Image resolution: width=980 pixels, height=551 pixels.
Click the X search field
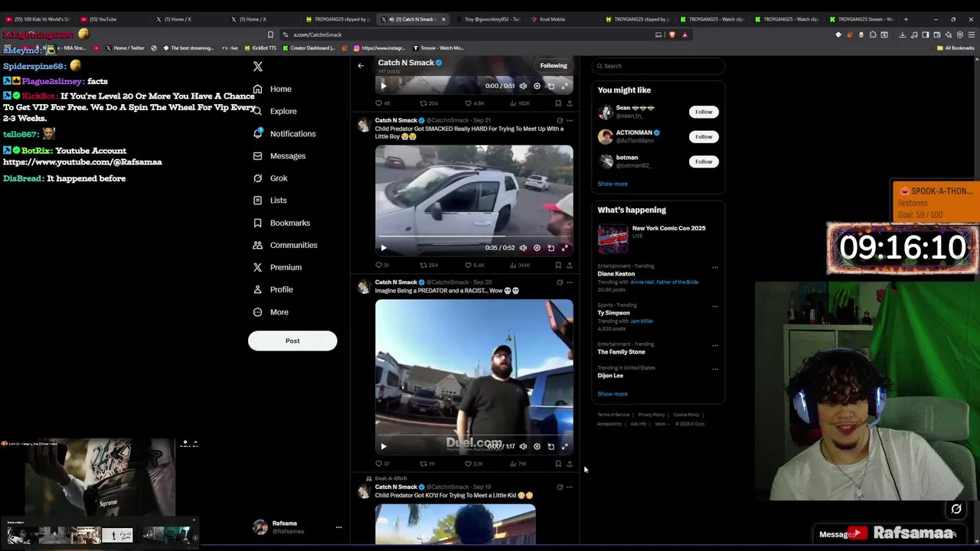coord(658,66)
